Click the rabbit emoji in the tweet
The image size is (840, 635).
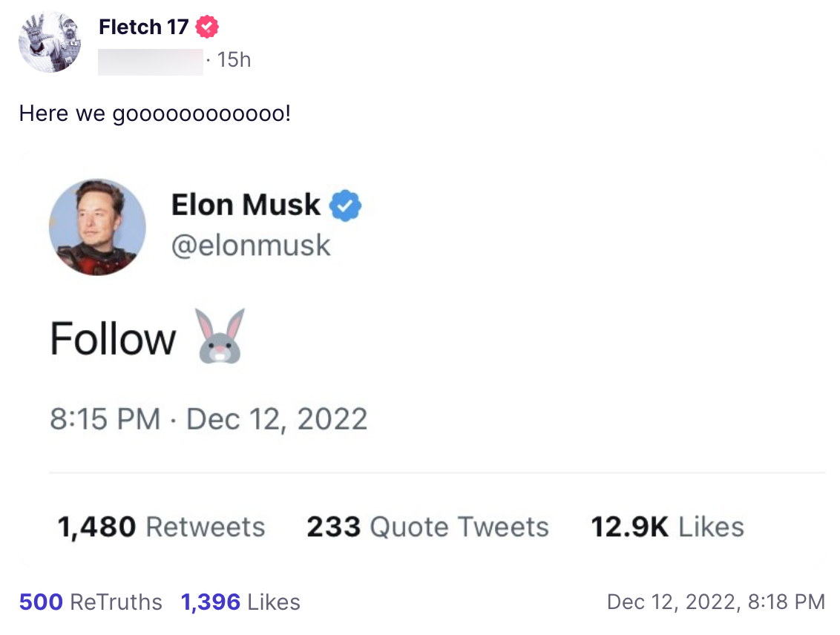coord(220,336)
